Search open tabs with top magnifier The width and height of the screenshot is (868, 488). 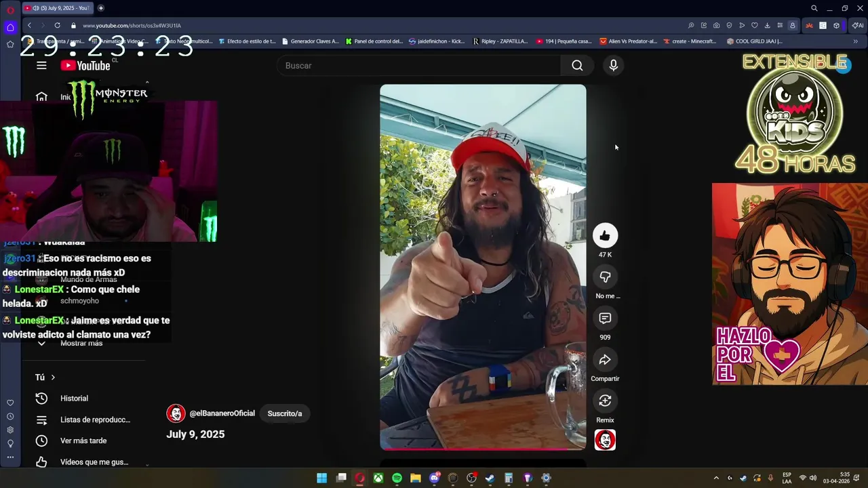(x=814, y=8)
